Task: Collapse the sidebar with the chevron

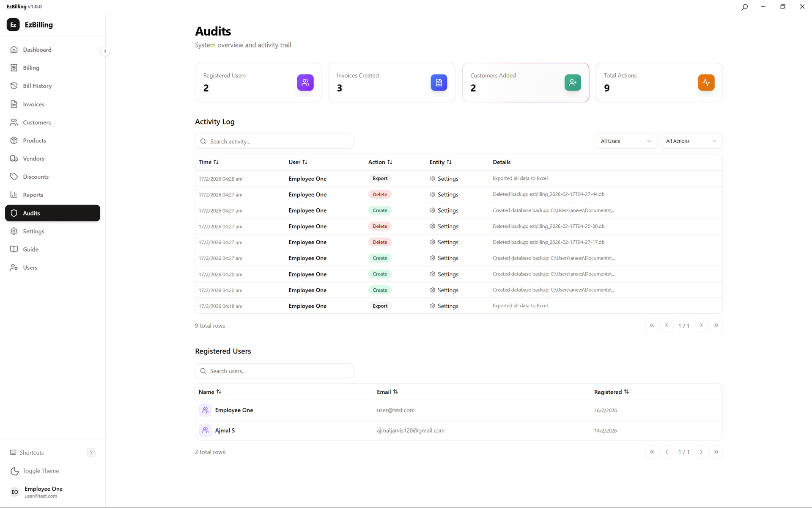Action: click(x=105, y=51)
